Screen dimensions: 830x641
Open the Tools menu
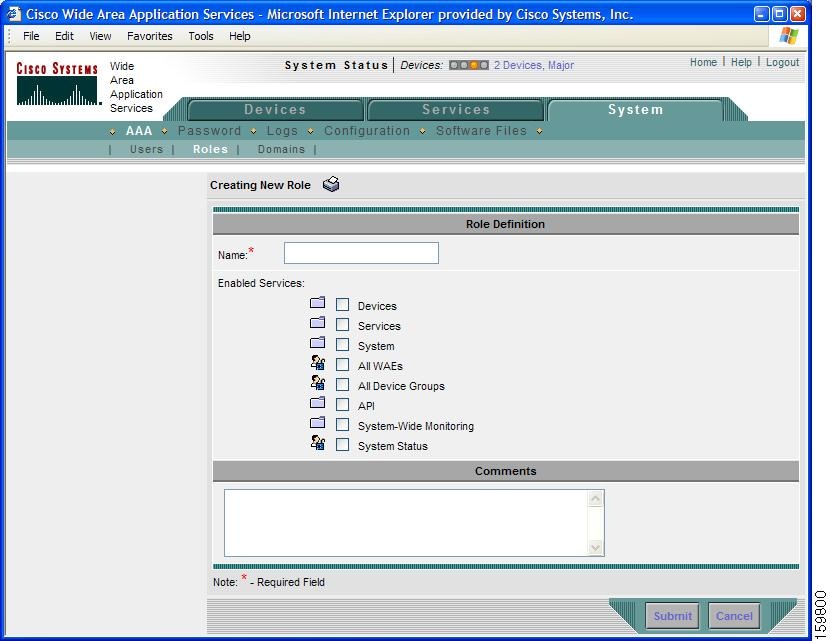[201, 36]
